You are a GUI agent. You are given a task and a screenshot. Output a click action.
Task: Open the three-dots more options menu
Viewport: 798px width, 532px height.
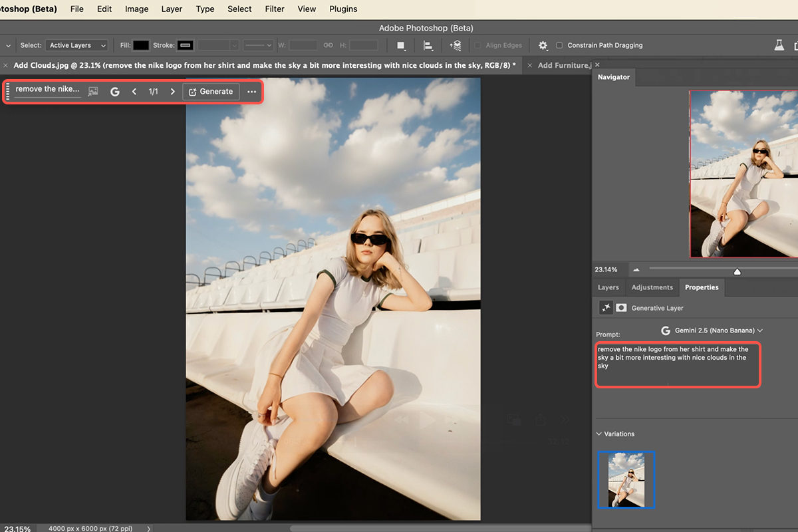[252, 92]
